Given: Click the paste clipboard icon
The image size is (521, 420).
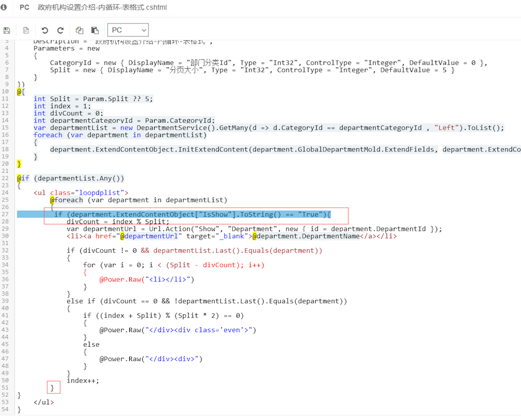Looking at the screenshot, I should [x=95, y=30].
